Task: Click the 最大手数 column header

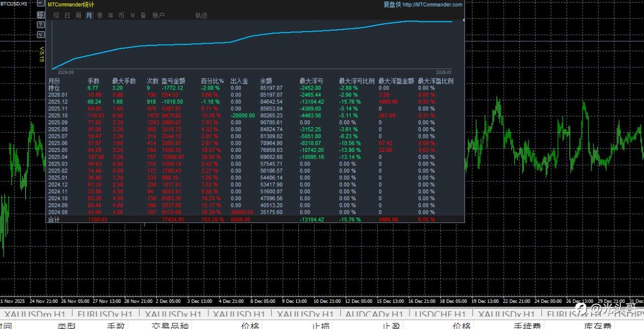Action: pyautogui.click(x=124, y=81)
